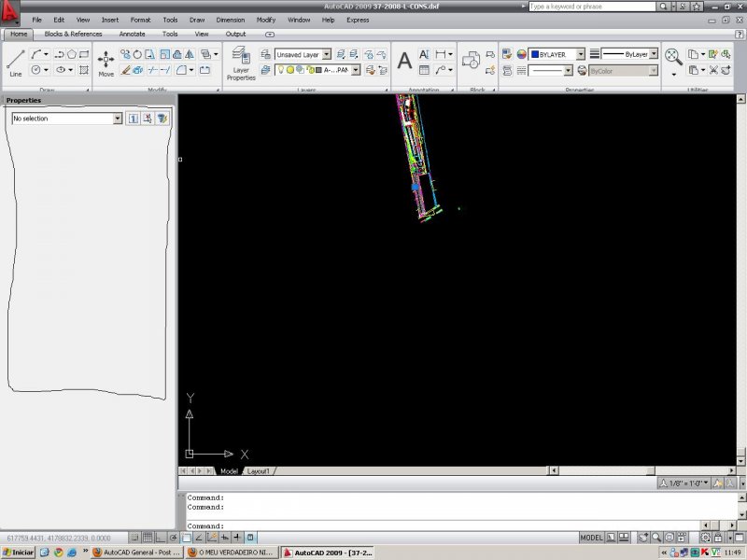747x560 pixels.
Task: Open Layer Properties manager
Action: tap(241, 63)
